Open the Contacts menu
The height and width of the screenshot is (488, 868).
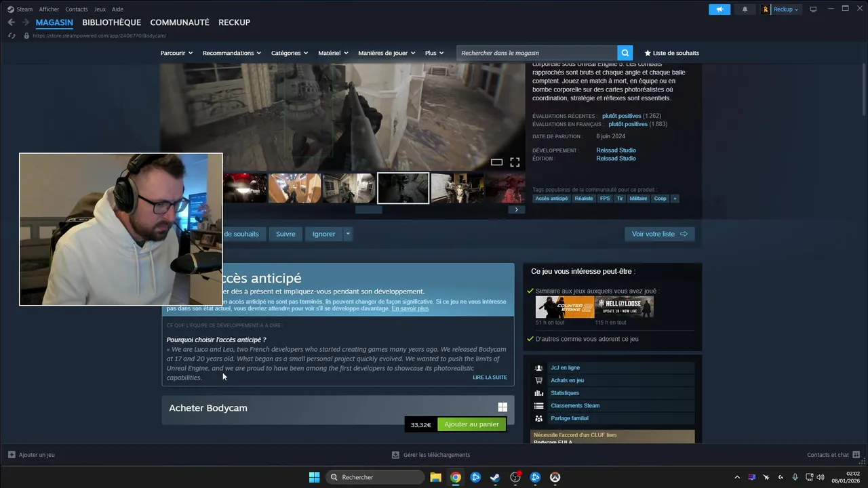[77, 9]
